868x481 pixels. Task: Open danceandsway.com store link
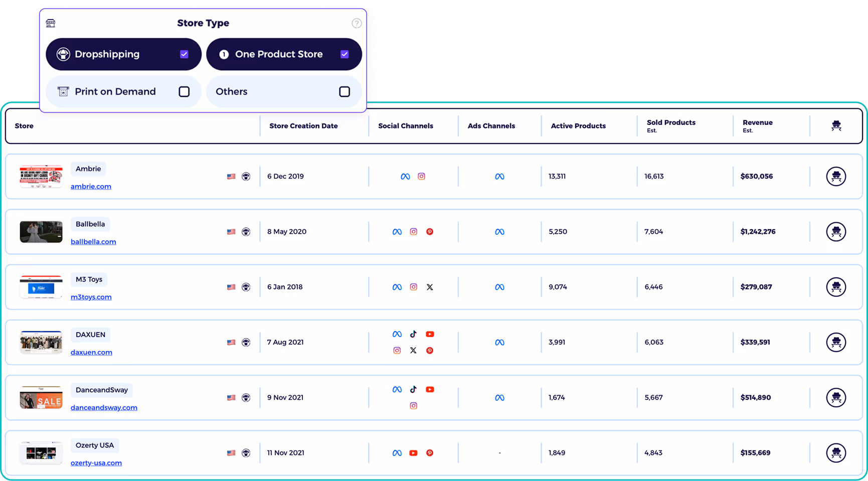pyautogui.click(x=104, y=407)
